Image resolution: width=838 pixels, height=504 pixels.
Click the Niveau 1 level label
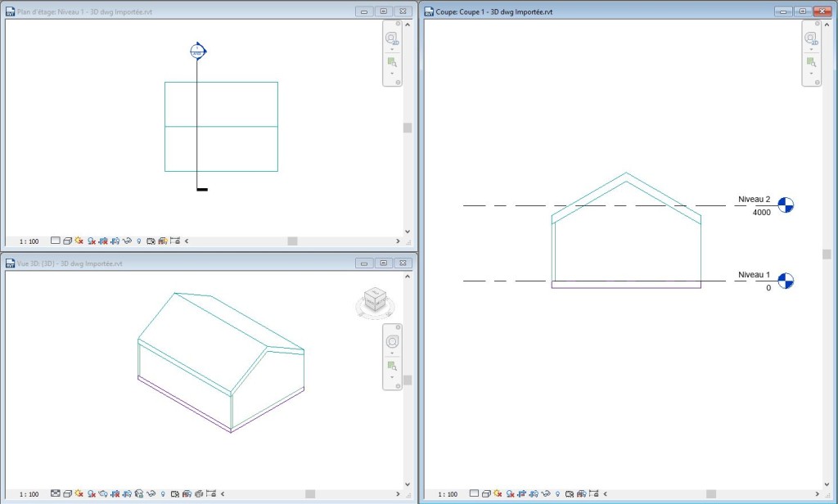pyautogui.click(x=754, y=274)
